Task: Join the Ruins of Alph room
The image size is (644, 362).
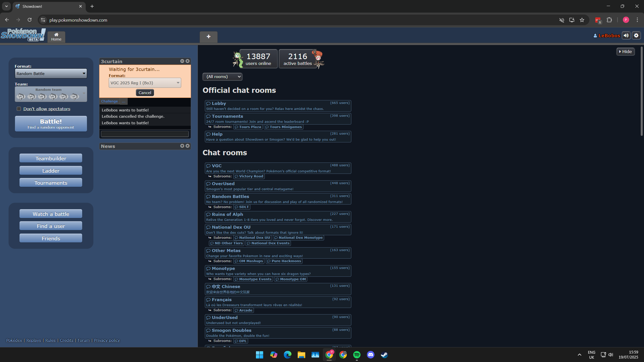Action: pyautogui.click(x=278, y=217)
